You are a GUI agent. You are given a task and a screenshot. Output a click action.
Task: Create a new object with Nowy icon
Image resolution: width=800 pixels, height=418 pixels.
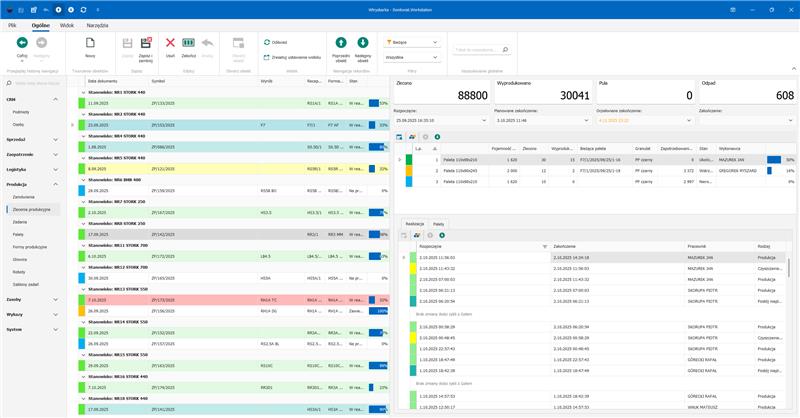pyautogui.click(x=90, y=44)
